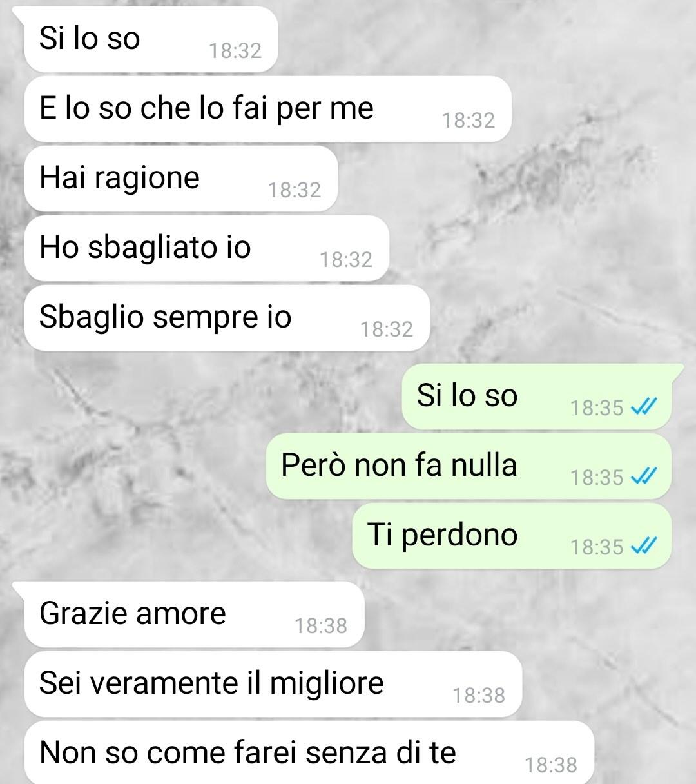This screenshot has width=696, height=784.
Task: Tap the 'Ti perdono' sent message
Action: 512,536
